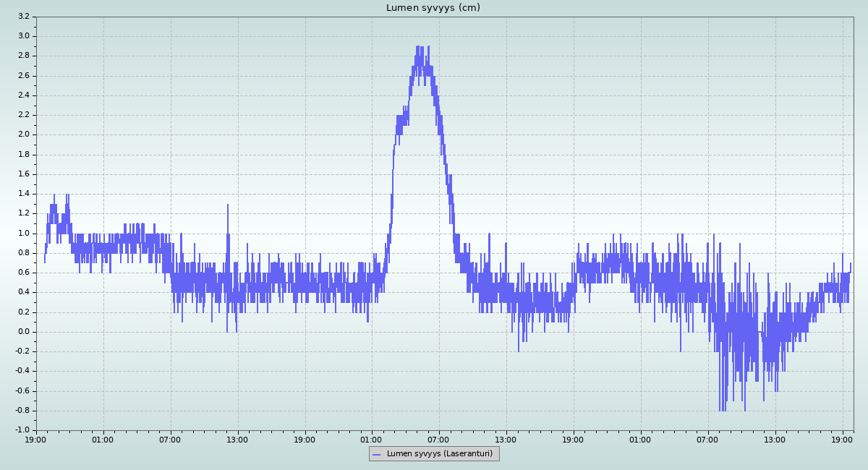The width and height of the screenshot is (868, 470).
Task: Select the 1.0 y-axis tick label
Action: pyautogui.click(x=23, y=233)
